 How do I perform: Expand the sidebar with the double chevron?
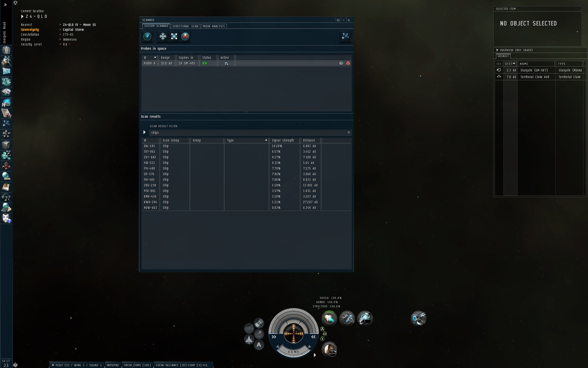(x=5, y=5)
